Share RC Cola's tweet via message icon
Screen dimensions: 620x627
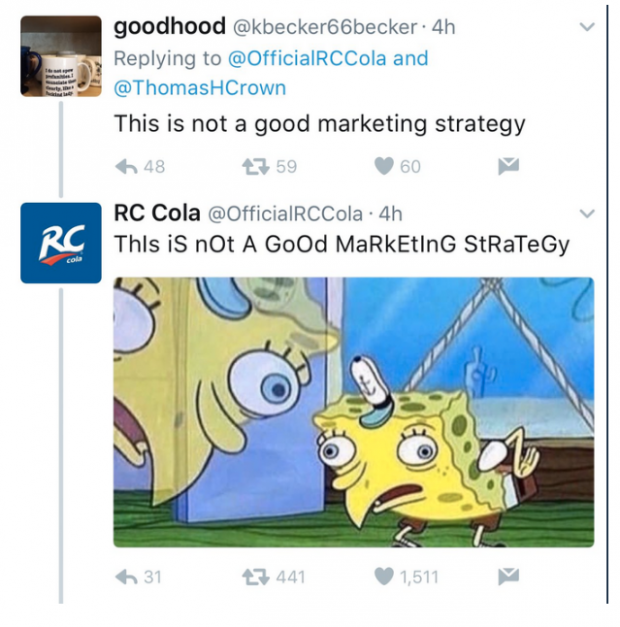508,577
